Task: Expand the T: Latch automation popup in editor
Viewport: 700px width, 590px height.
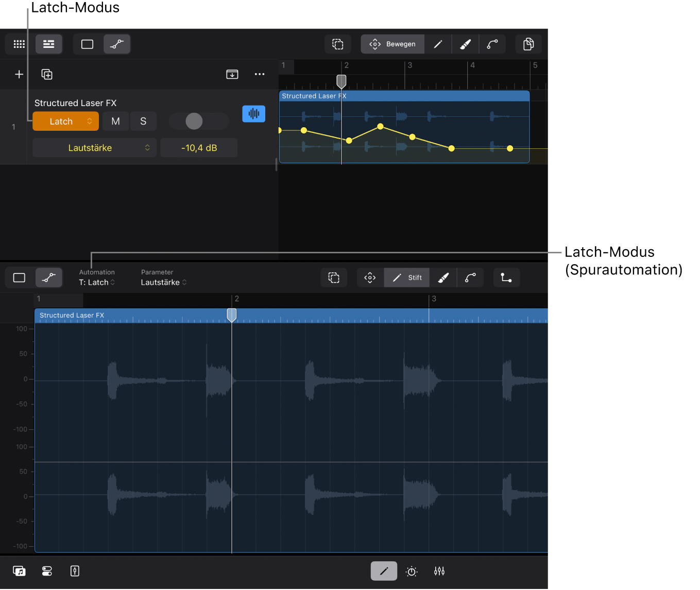Action: pos(97,282)
